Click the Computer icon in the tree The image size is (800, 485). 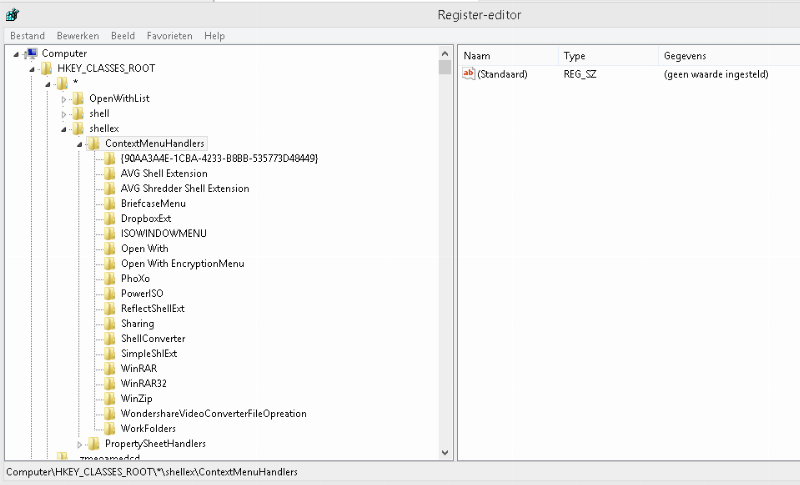coord(31,53)
